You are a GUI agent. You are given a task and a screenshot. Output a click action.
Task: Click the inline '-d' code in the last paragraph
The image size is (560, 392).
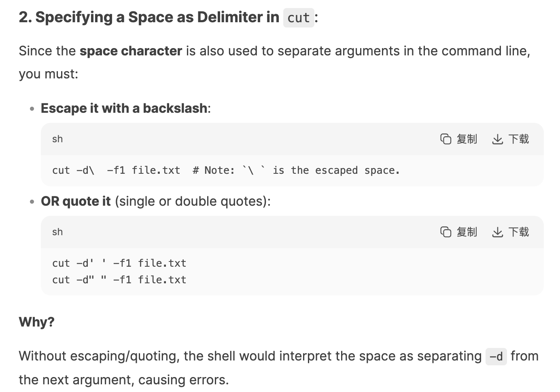click(496, 356)
